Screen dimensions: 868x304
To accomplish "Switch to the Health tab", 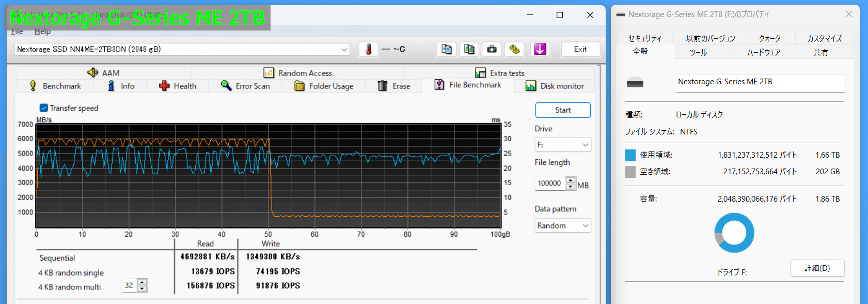I will (x=178, y=86).
